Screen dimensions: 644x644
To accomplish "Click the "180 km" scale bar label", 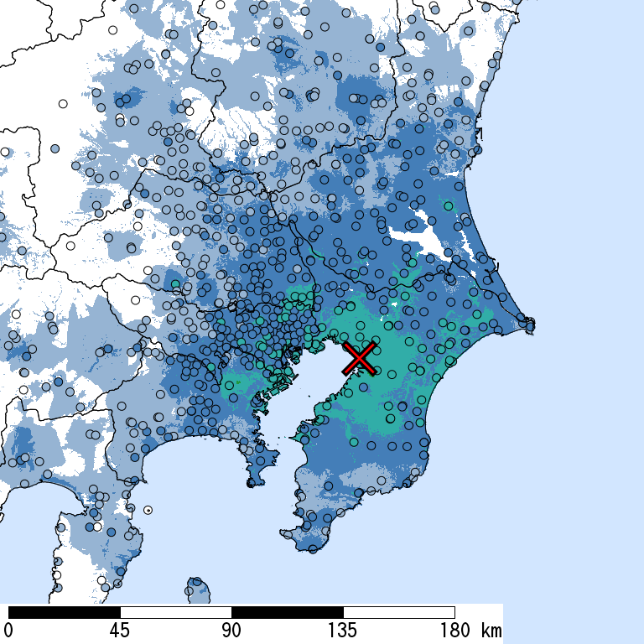I will [471, 630].
